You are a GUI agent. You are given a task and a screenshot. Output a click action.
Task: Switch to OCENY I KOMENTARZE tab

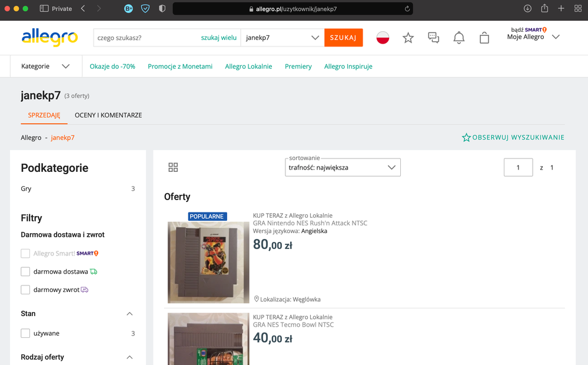(x=108, y=115)
